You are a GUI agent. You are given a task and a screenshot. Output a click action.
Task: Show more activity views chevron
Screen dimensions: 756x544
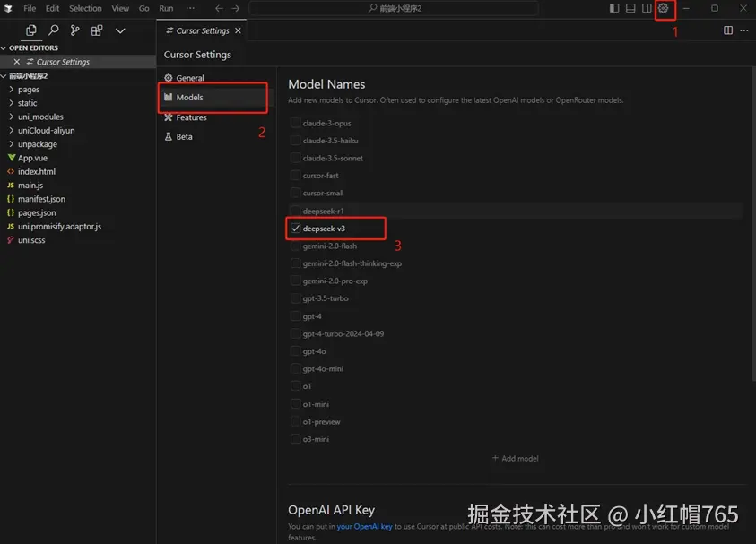point(120,30)
